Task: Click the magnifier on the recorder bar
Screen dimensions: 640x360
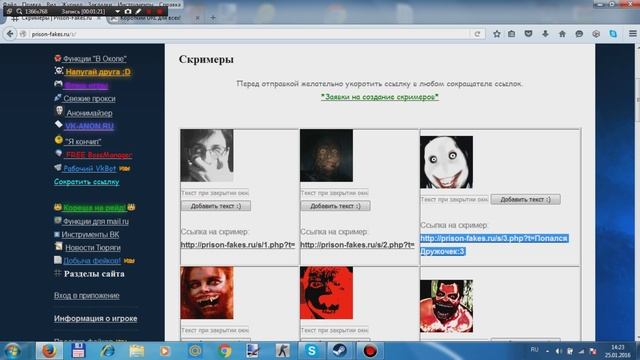Action: point(19,11)
